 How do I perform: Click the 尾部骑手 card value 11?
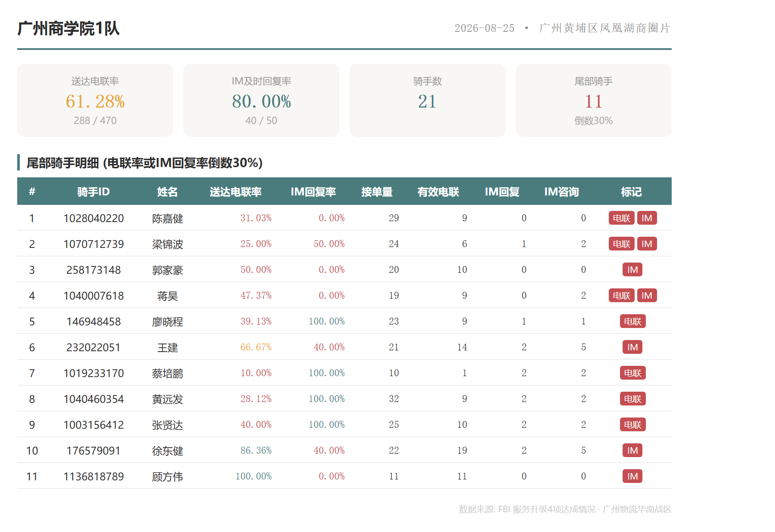[594, 102]
